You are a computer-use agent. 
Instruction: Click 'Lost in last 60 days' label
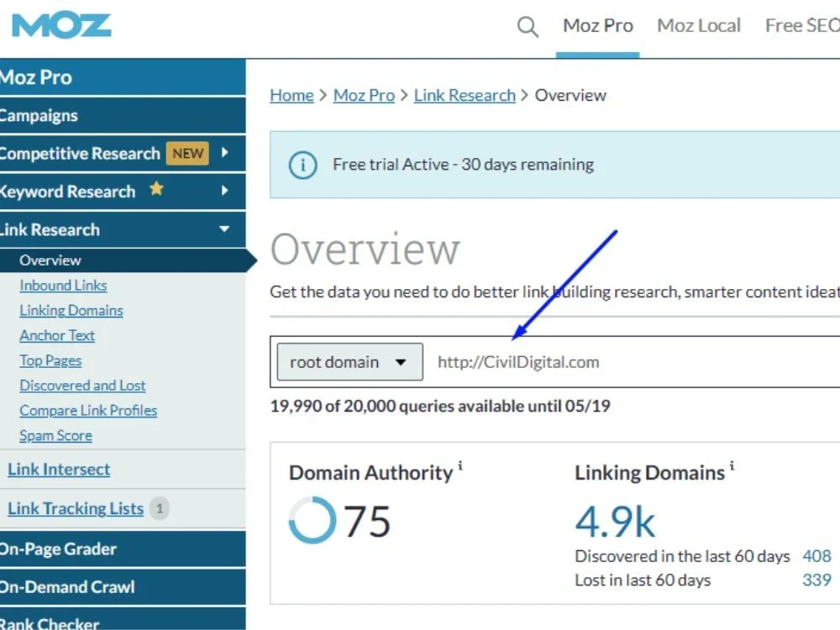point(643,580)
